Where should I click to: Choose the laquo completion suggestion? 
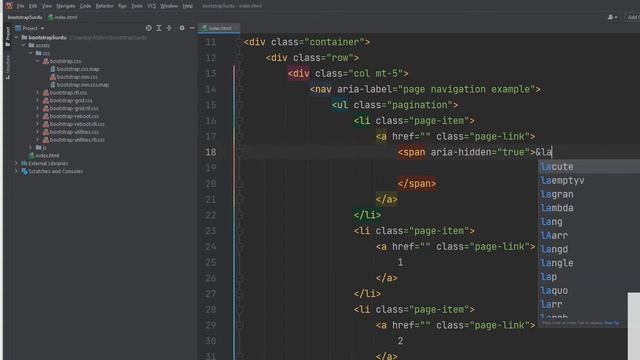[583, 291]
